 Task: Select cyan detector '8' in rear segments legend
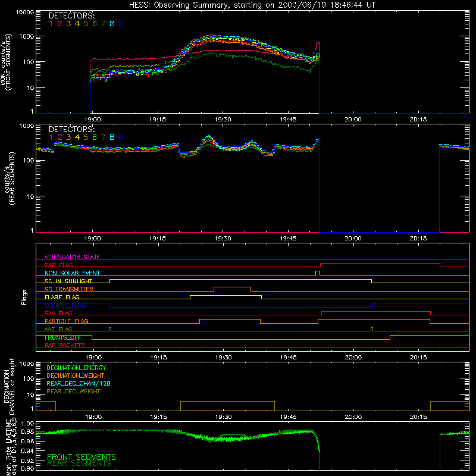pos(112,137)
